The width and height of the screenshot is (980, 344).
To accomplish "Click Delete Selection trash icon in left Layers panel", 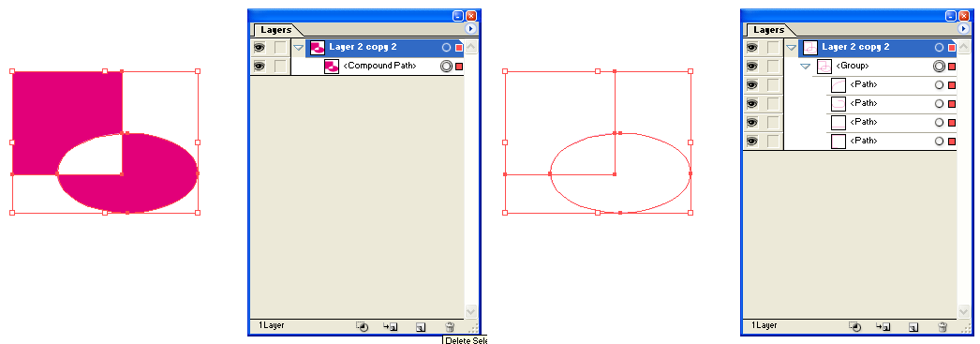I will point(450,326).
